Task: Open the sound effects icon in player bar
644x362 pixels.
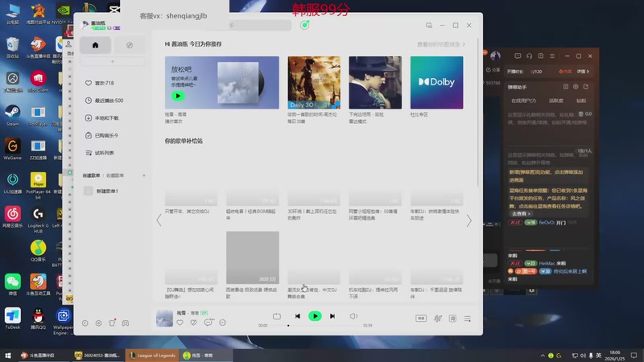Action: (x=438, y=319)
